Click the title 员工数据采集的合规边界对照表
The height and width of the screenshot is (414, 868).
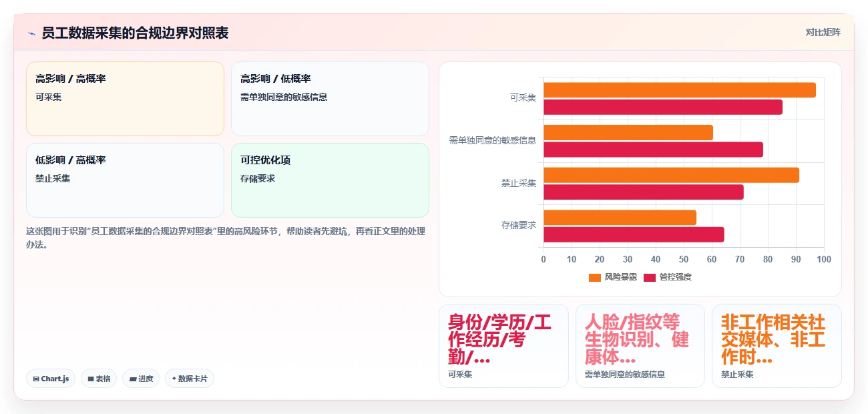135,33
